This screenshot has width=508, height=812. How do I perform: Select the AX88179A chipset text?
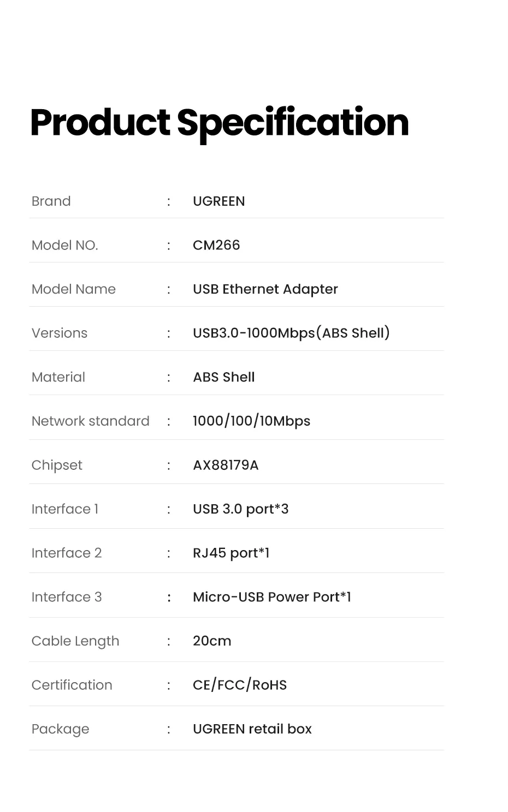226,465
